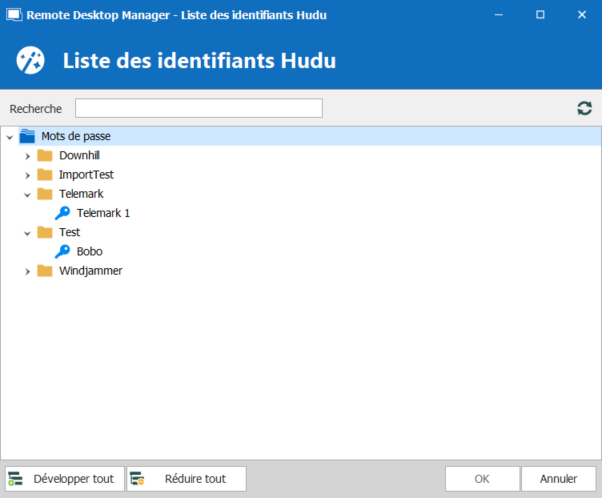Click the refresh icon beside the search field
The height and width of the screenshot is (498, 602).
click(584, 108)
